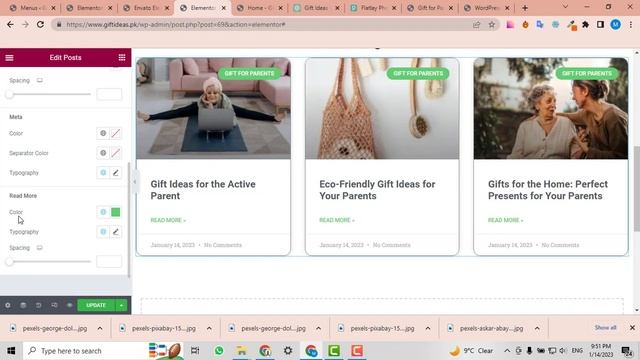The width and height of the screenshot is (640, 360).
Task: Click READ MORE under Eco-Friendly post
Action: pos(337,220)
